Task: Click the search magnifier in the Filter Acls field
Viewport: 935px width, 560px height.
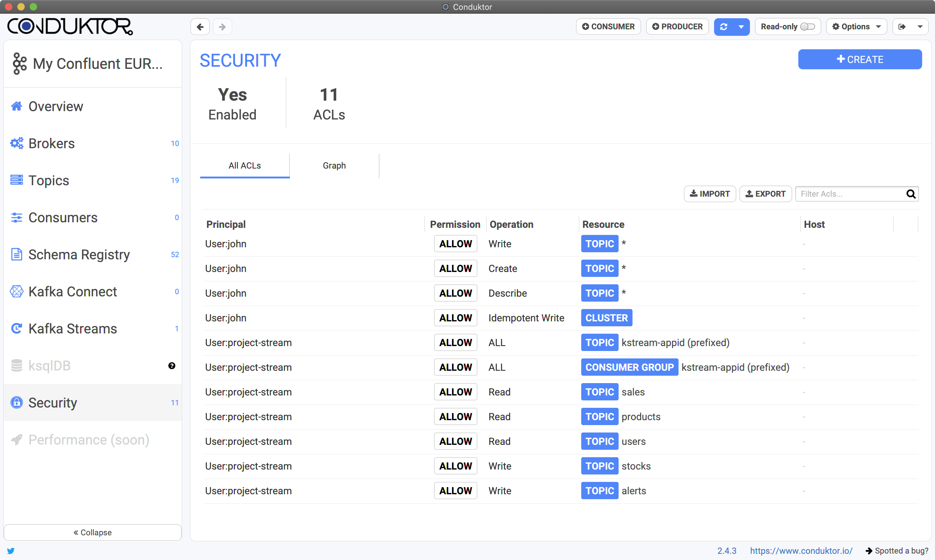Action: tap(911, 194)
